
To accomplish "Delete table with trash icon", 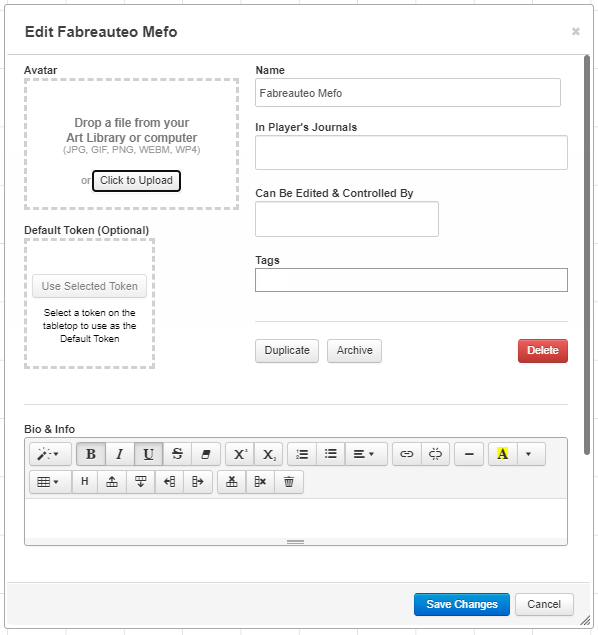I will pos(289,482).
